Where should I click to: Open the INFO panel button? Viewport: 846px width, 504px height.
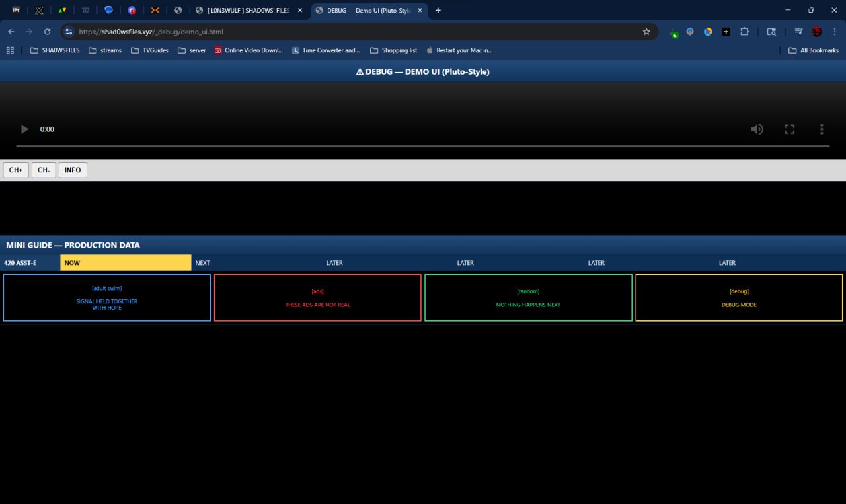(x=73, y=170)
